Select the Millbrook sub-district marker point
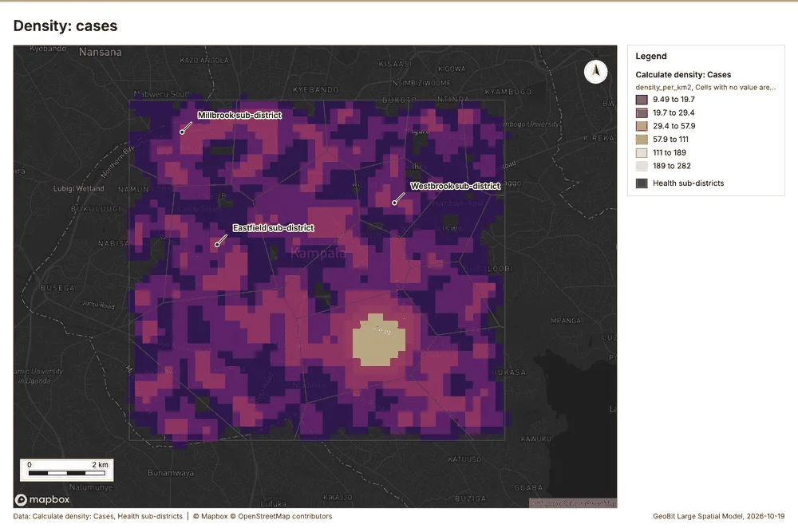 pos(182,132)
